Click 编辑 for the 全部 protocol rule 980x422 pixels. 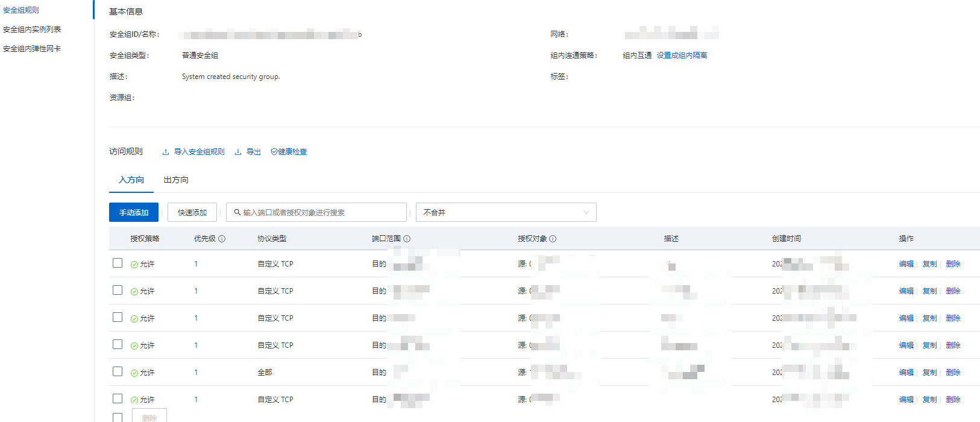pyautogui.click(x=906, y=373)
